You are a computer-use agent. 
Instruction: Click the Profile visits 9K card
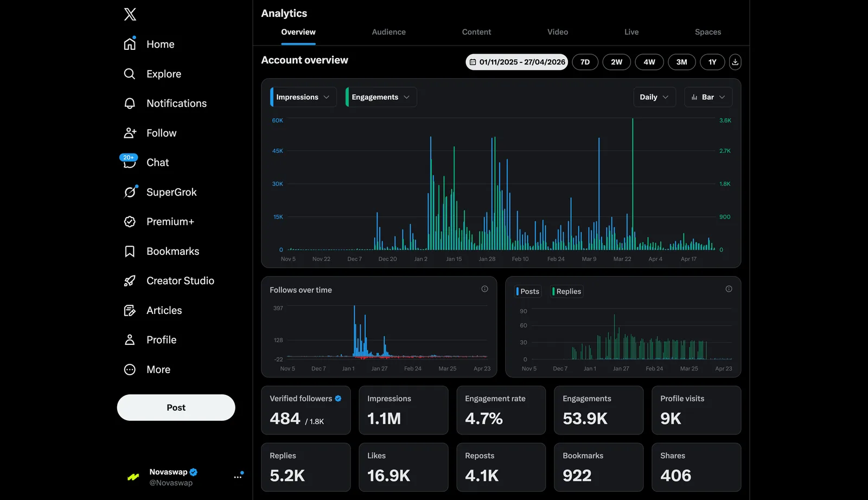pos(697,410)
